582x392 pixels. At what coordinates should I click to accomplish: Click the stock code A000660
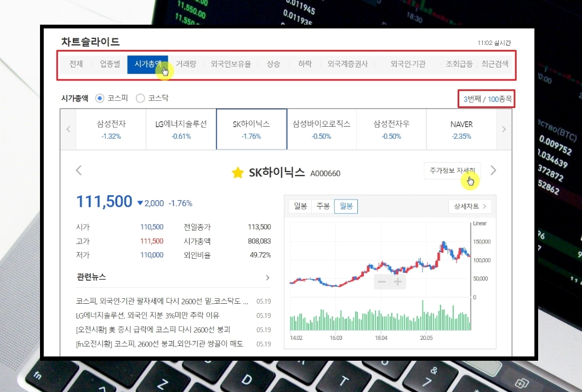pyautogui.click(x=325, y=173)
